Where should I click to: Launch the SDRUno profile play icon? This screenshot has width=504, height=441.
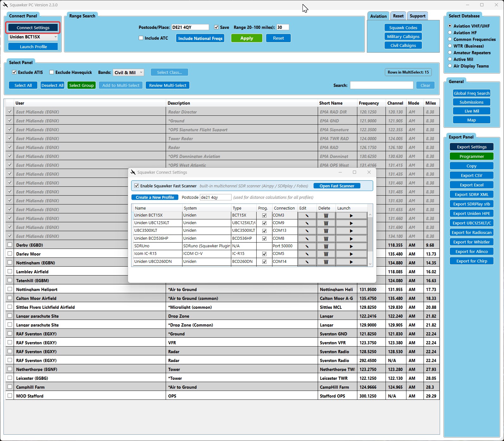[x=351, y=246]
